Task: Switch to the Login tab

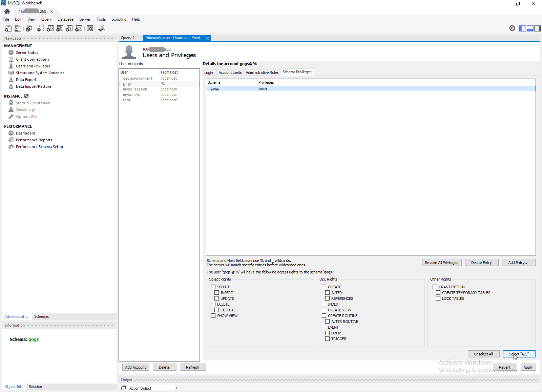Action: pos(209,73)
